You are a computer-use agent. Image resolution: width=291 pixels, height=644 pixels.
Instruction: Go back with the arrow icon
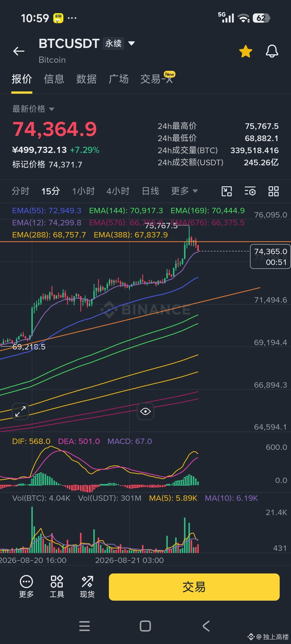coord(19,51)
